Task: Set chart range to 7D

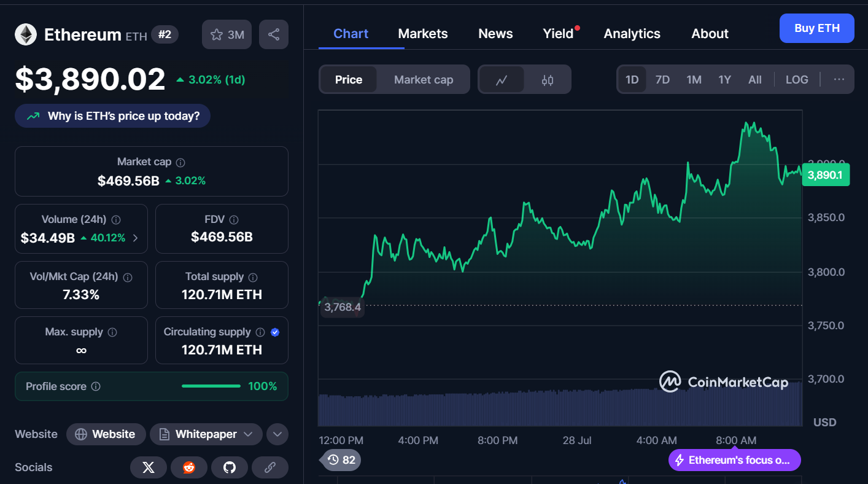Action: coord(662,80)
